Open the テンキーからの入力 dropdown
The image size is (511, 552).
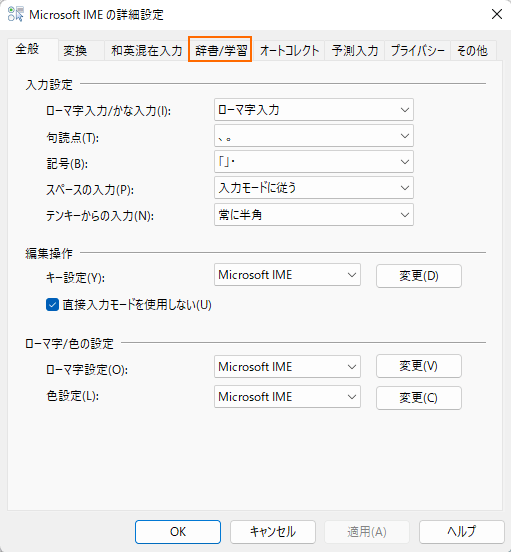pos(314,215)
